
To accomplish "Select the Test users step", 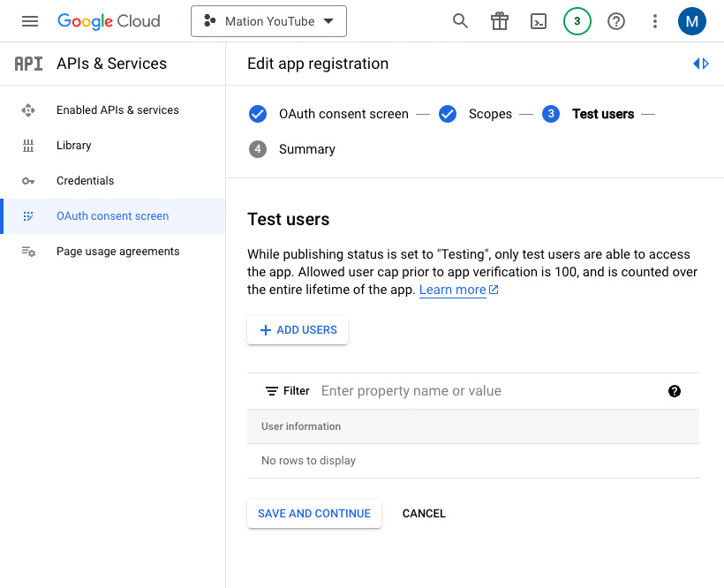I will coord(603,114).
